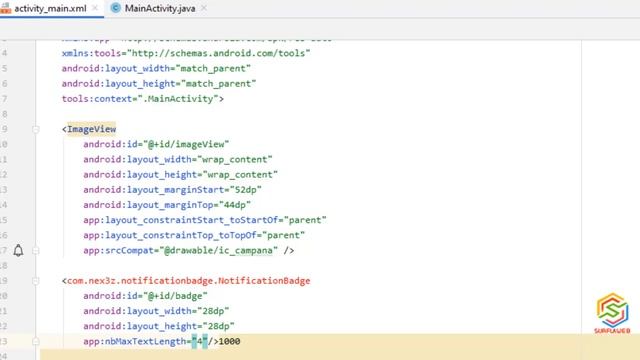Click the xmlns:tools schema URL
The width and height of the screenshot is (640, 360).
tap(219, 53)
